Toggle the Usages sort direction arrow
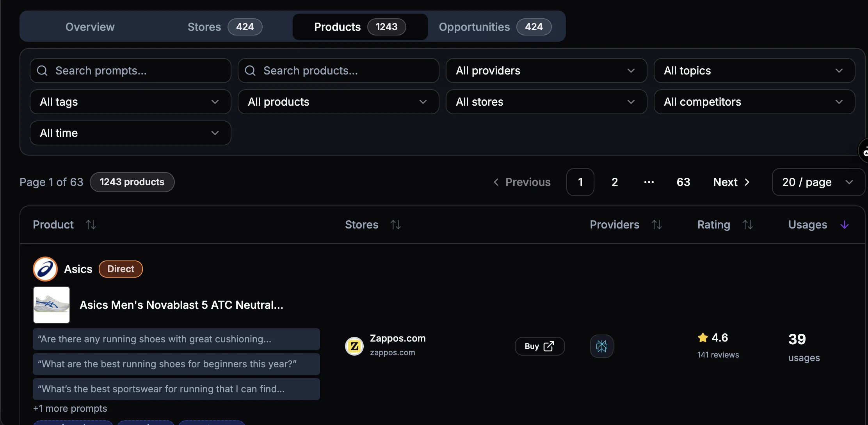This screenshot has width=868, height=425. coord(844,224)
